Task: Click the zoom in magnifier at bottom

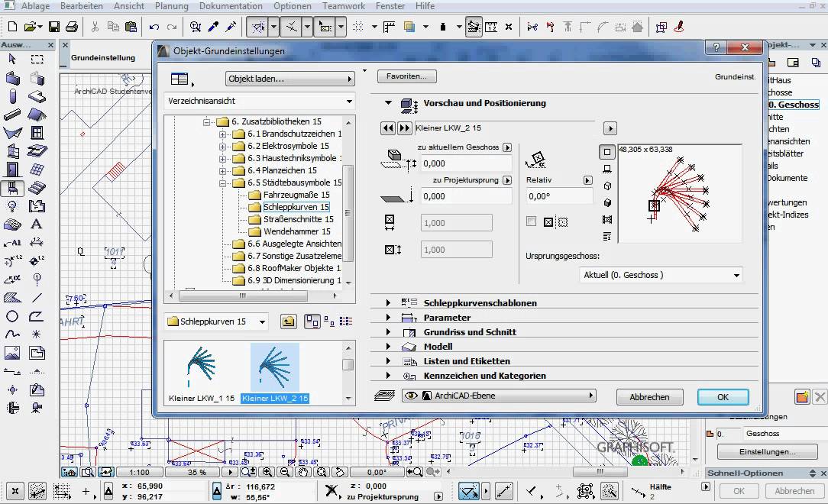Action: click(x=267, y=473)
